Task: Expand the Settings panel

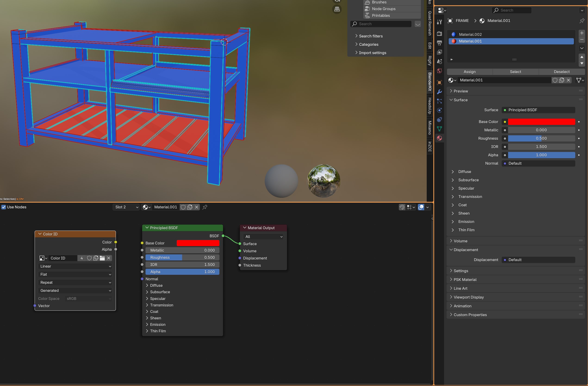Action: [x=516, y=271]
